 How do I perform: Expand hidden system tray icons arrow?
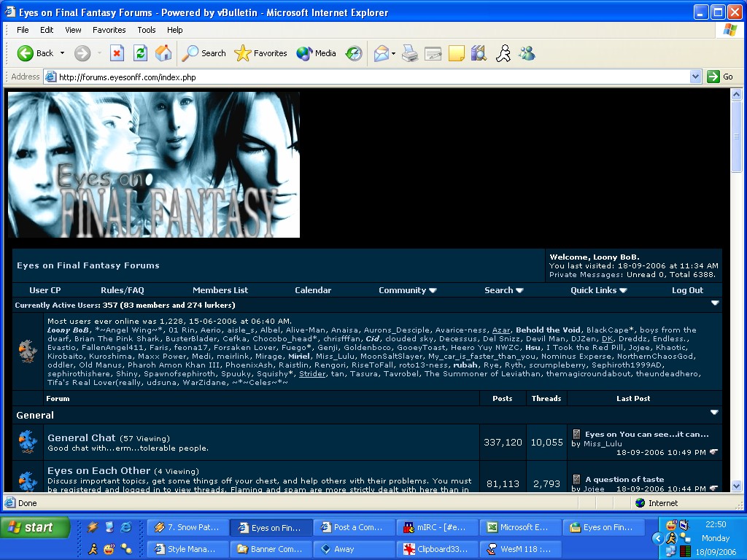(x=658, y=539)
